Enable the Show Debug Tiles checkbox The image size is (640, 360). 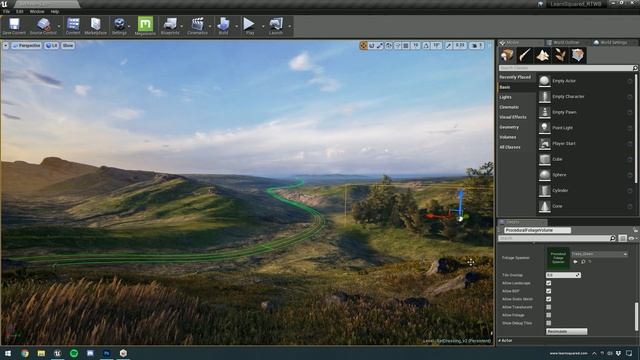coord(549,323)
